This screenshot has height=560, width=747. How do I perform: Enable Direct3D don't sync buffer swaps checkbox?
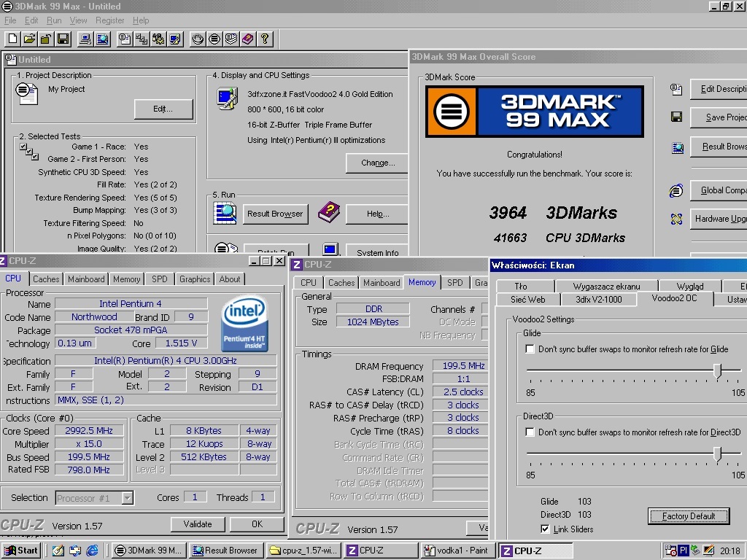[x=530, y=432]
